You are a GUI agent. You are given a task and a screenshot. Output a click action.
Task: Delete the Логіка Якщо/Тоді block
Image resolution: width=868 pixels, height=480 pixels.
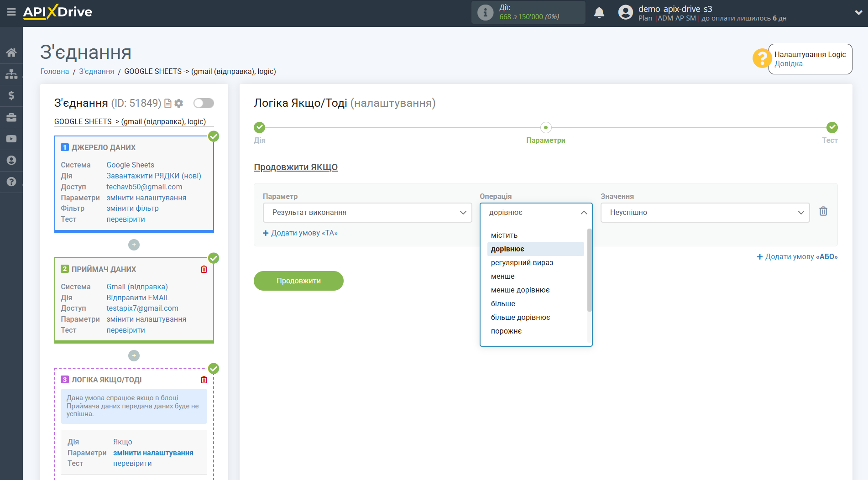204,380
